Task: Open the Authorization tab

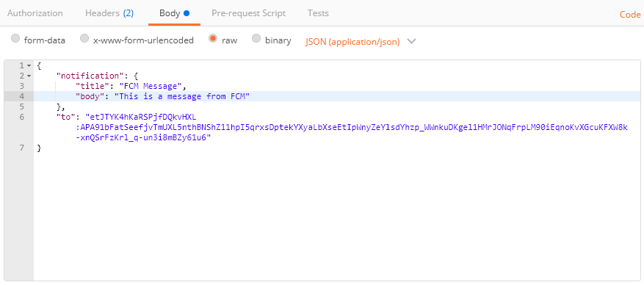Action: pyautogui.click(x=35, y=13)
